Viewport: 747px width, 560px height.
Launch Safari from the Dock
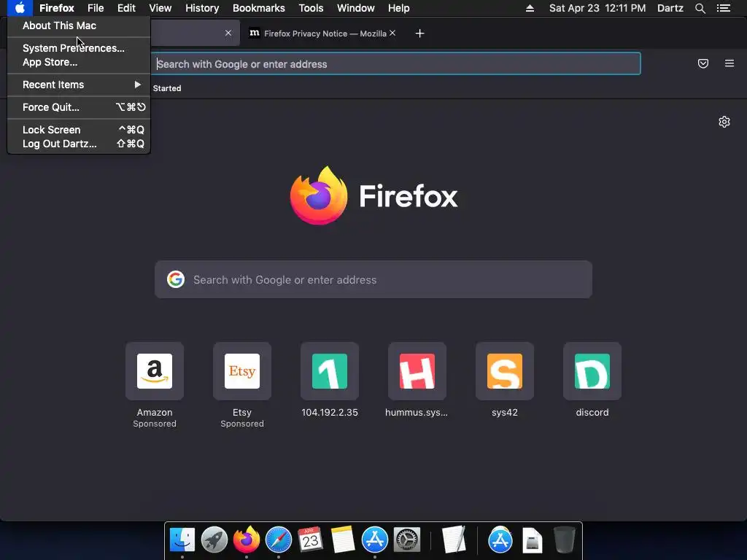click(279, 540)
